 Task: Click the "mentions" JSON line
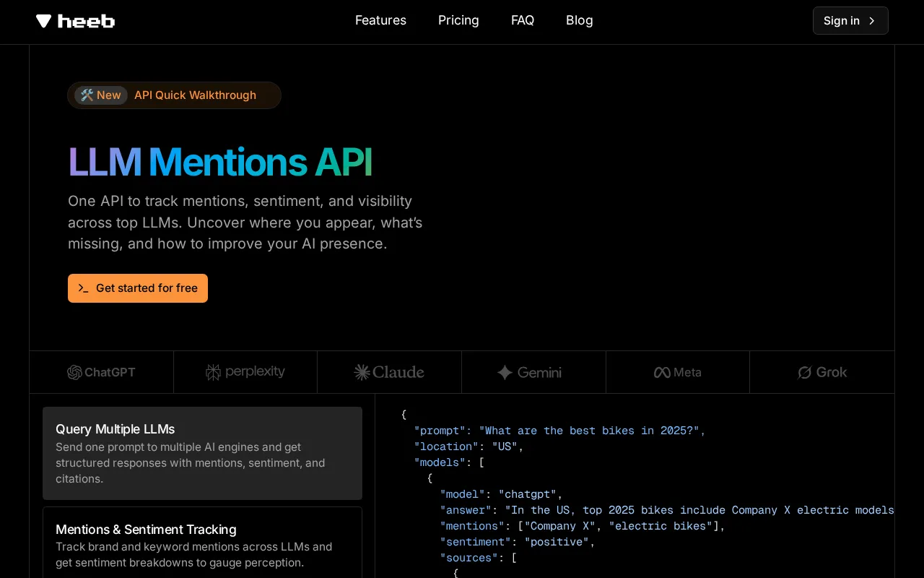click(583, 526)
